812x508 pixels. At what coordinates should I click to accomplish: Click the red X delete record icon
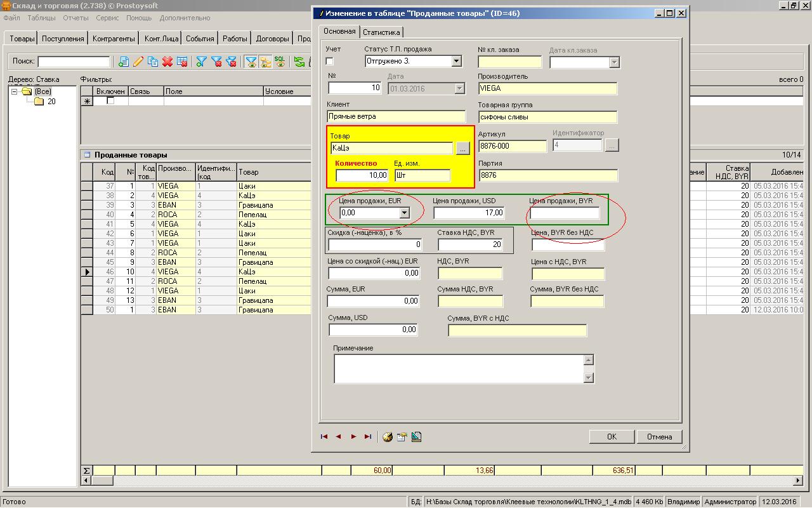(167, 62)
